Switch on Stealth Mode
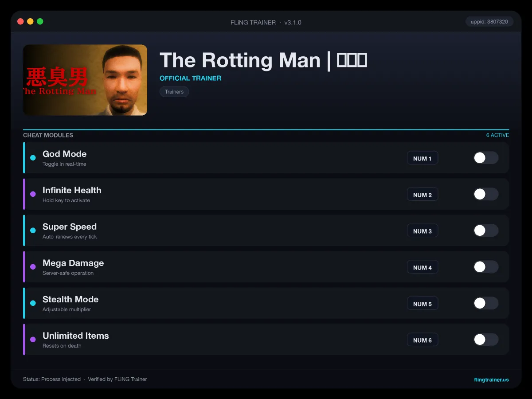 (x=486, y=303)
